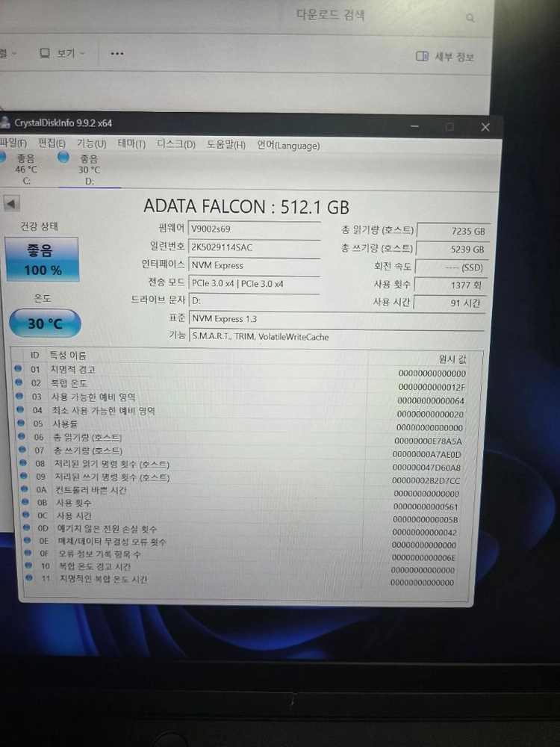
Task: Select attribute 오류 정보 기록 항목 수 name
Action: pyautogui.click(x=99, y=554)
